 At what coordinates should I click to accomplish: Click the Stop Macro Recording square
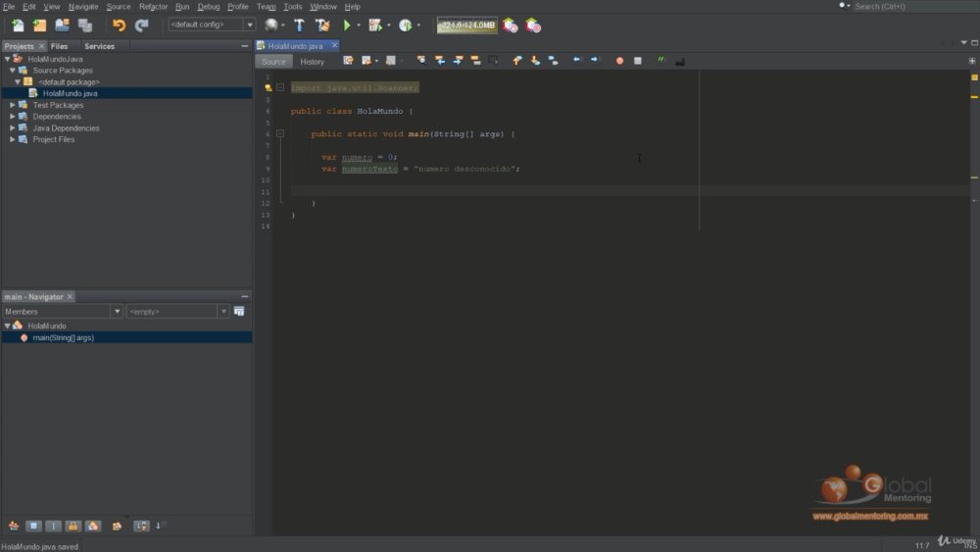pyautogui.click(x=638, y=61)
